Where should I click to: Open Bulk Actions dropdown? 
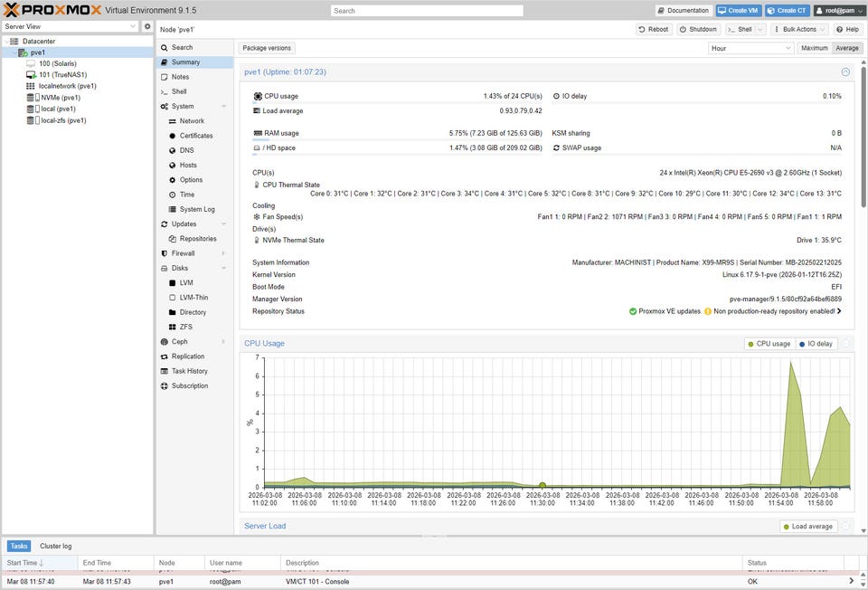coord(799,29)
